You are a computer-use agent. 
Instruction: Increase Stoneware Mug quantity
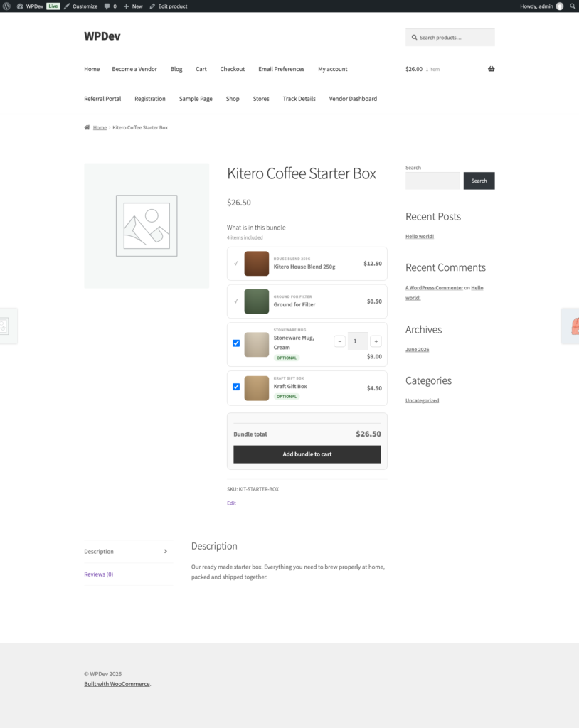pyautogui.click(x=376, y=341)
